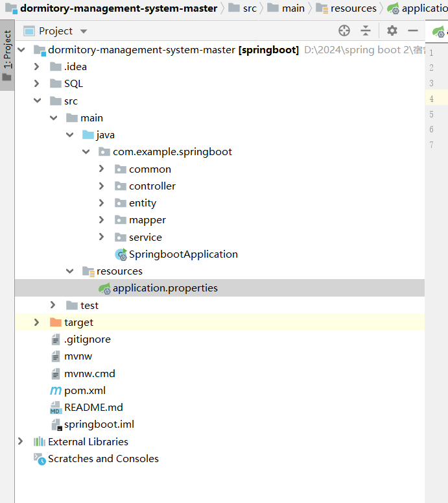The width and height of the screenshot is (448, 503).
Task: Toggle the 1: Project side tab
Action: tap(7, 50)
